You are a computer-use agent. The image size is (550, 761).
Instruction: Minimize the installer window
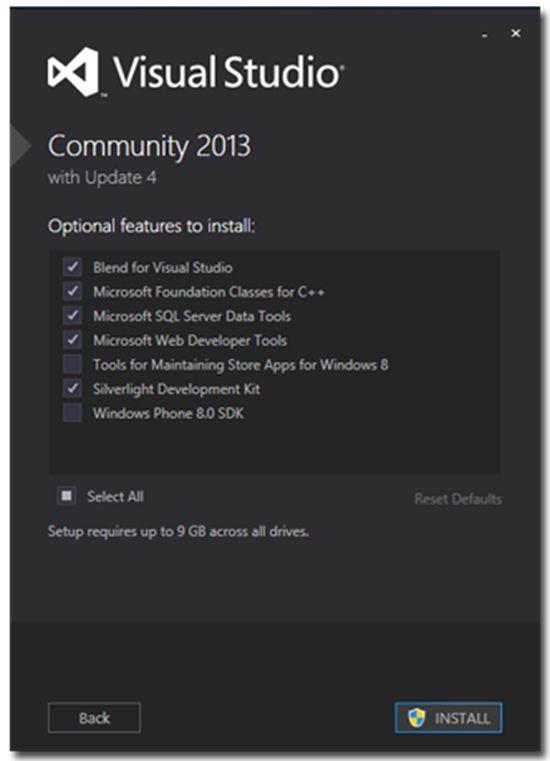coord(484,34)
